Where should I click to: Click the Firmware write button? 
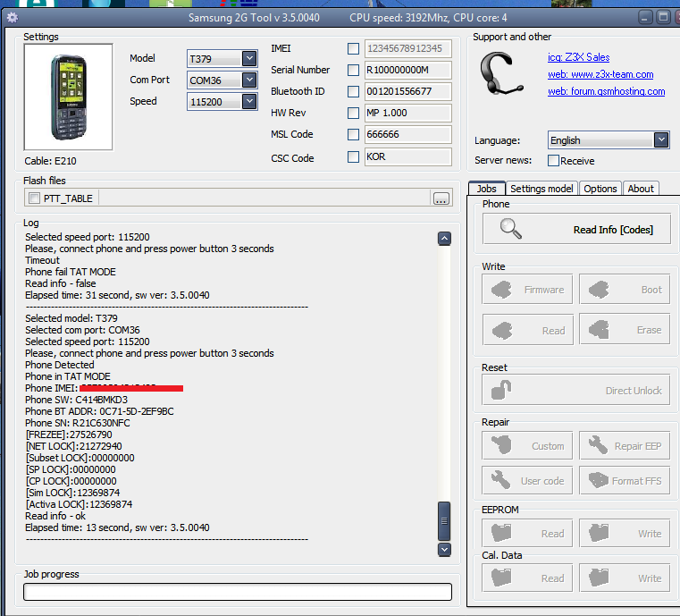pos(527,289)
